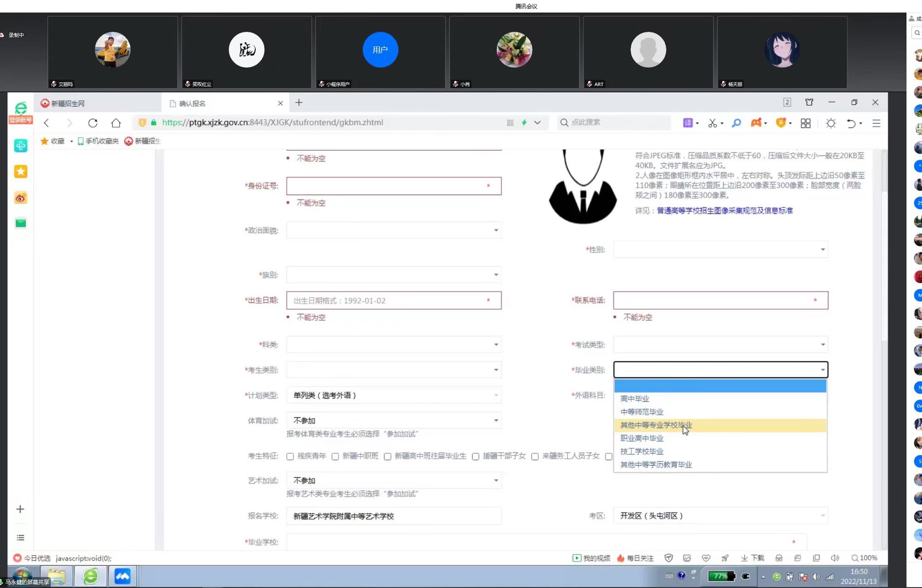The image size is (922, 588).
Task: Click the 联系电话 input field
Action: 720,301
